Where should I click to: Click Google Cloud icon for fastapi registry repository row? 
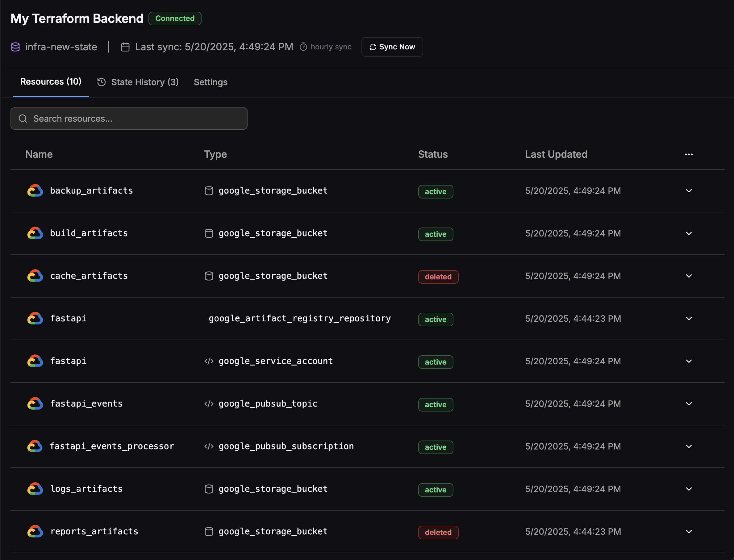35,319
